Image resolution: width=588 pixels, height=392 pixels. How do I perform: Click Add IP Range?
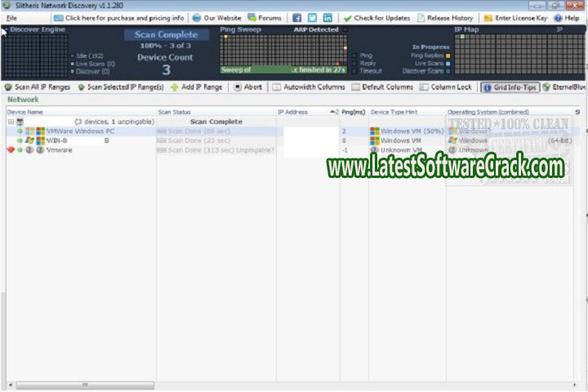point(196,87)
